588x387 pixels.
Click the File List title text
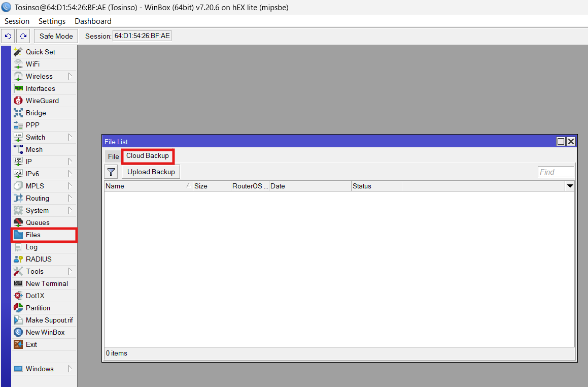point(116,142)
